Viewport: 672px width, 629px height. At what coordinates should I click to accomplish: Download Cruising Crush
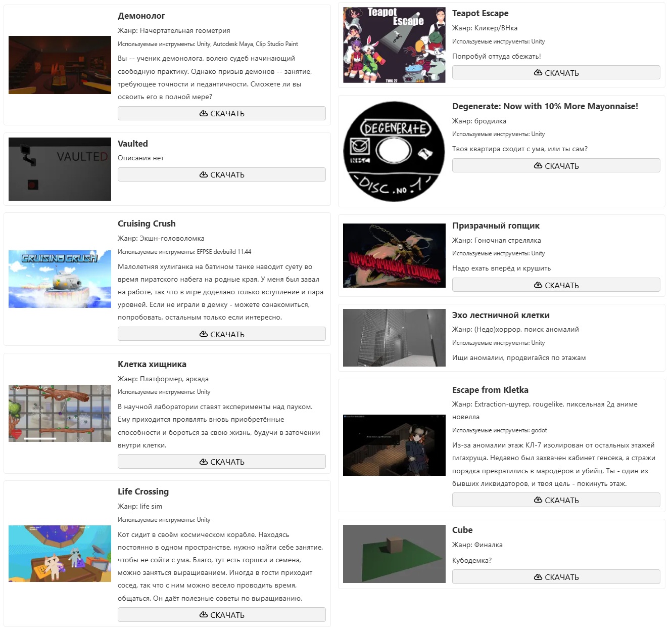point(222,334)
